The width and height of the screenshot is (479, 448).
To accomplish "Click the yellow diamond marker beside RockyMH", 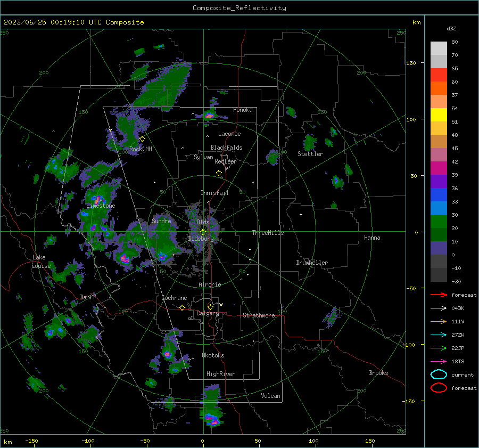I will coord(142,139).
